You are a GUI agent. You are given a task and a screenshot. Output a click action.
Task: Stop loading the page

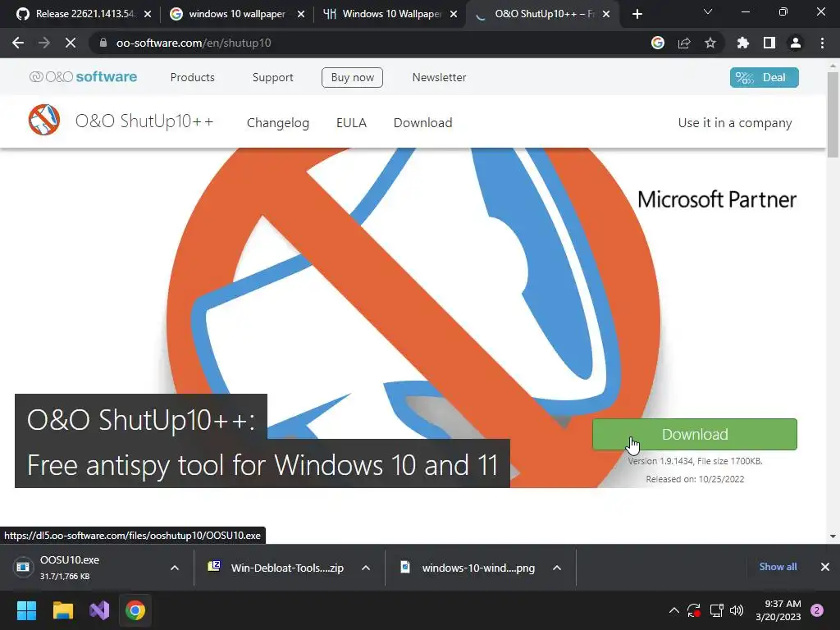(x=71, y=43)
